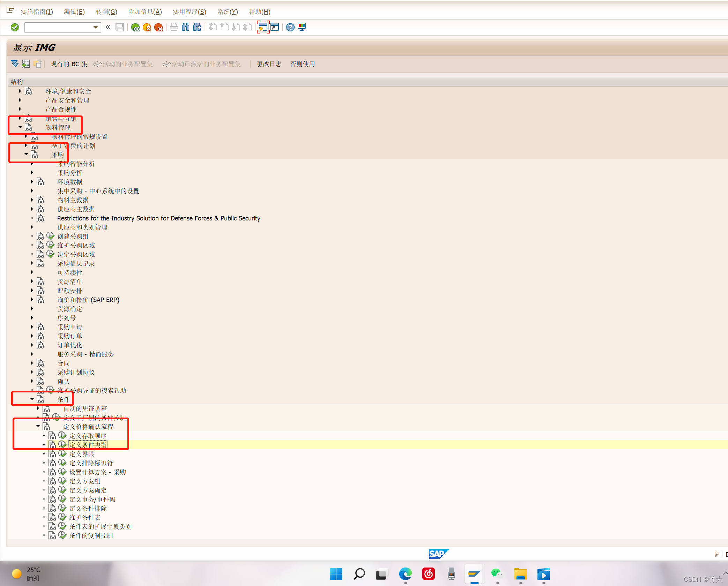Image resolution: width=728 pixels, height=586 pixels.
Task: Click the Save floppy disk icon
Action: click(120, 27)
